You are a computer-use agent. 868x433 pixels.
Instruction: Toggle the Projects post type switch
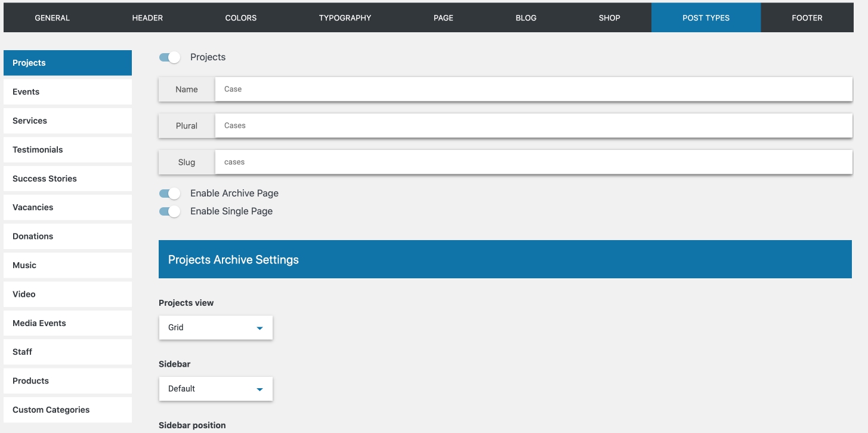point(169,57)
